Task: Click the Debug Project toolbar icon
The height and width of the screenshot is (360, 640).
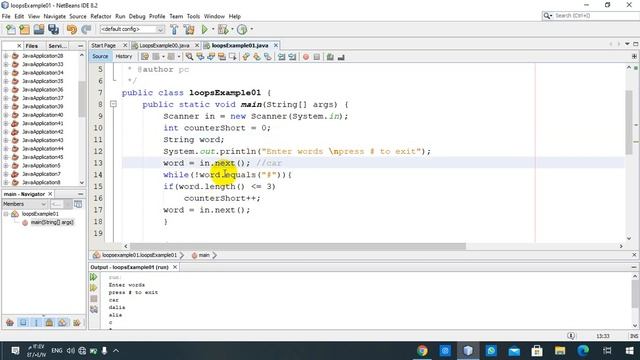Action: pos(223,29)
